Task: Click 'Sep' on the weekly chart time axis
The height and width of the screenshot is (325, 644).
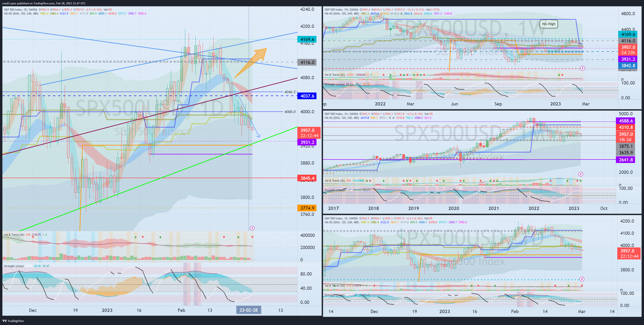Action: click(498, 104)
